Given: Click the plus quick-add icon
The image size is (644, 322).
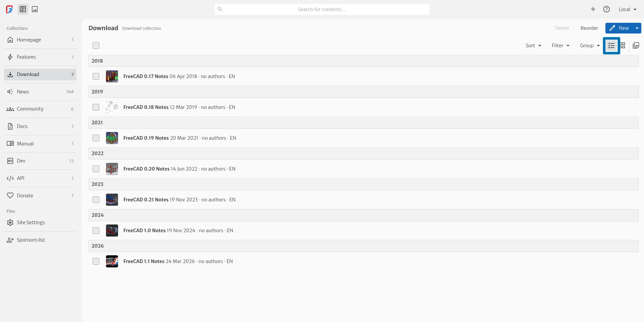Looking at the screenshot, I should [x=593, y=9].
